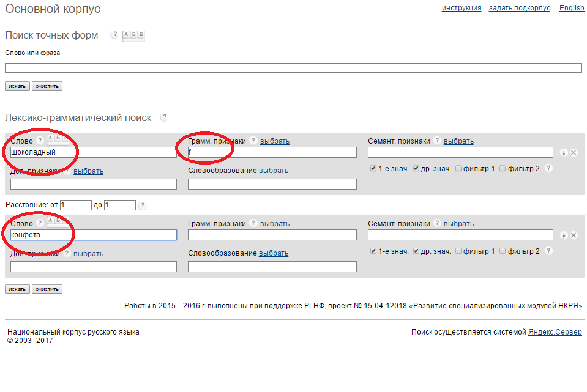Open the инструкция link
Screen dimensions: 587x392
462,8
